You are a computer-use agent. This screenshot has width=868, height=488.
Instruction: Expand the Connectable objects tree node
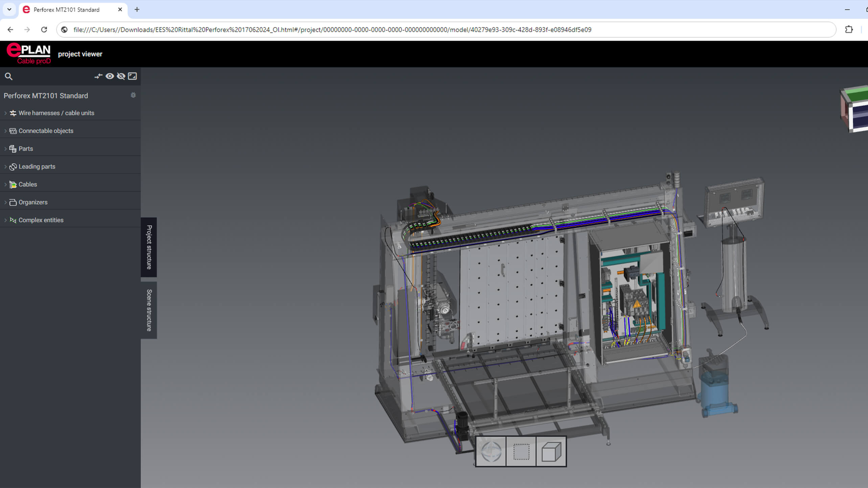(5, 131)
